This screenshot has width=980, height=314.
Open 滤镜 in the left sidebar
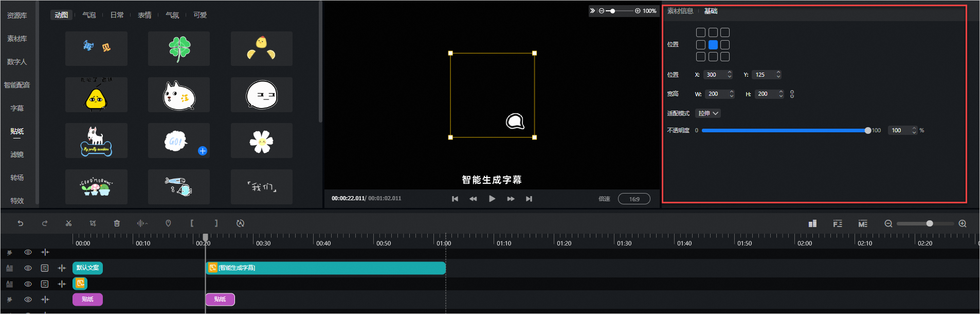point(17,154)
